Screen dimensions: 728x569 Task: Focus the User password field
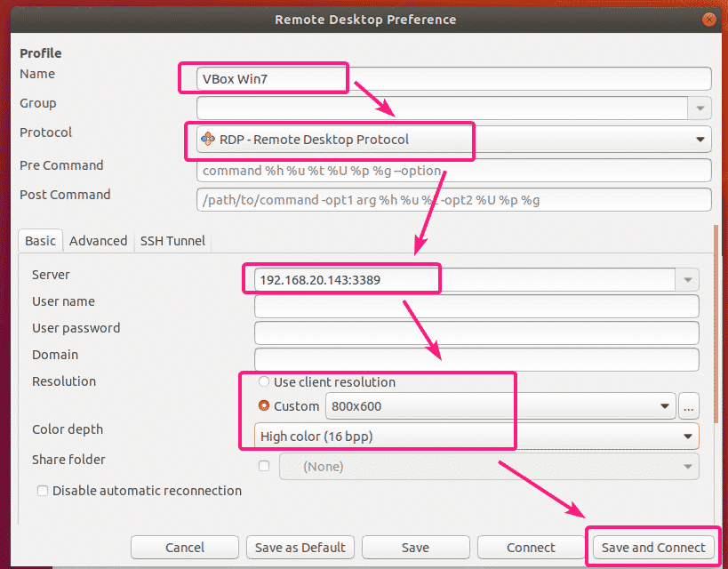[x=476, y=333]
